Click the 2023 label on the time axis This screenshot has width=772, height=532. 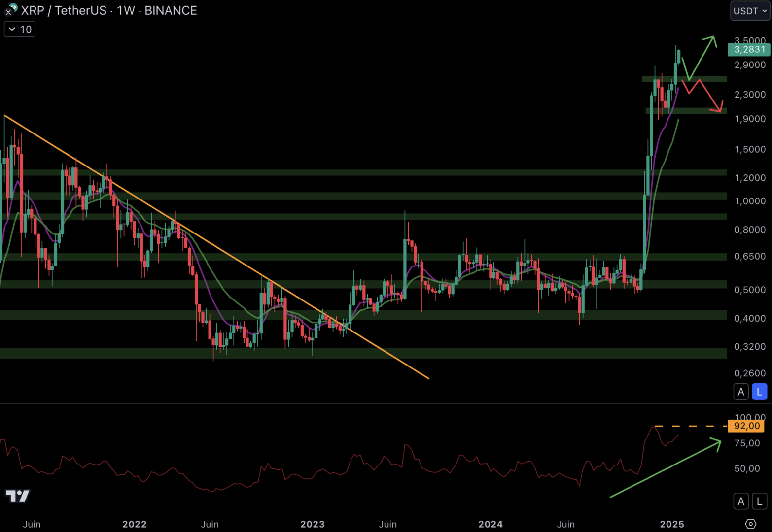[x=313, y=524]
